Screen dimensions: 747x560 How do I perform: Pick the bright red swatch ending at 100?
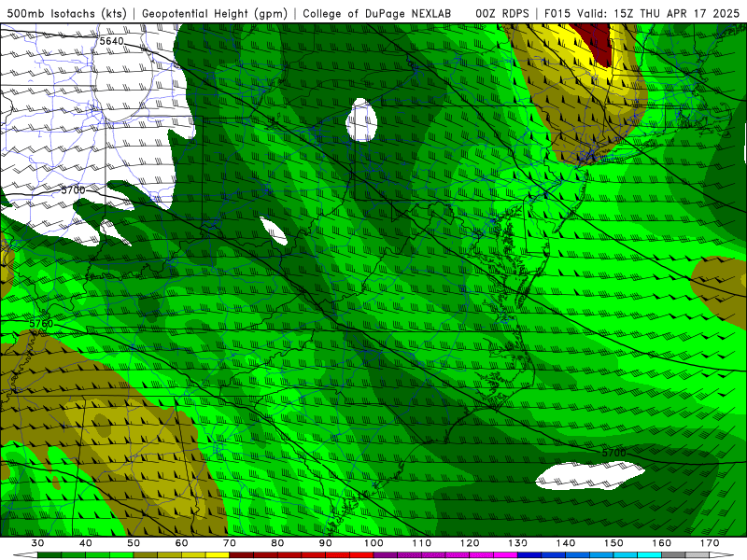[x=361, y=554]
